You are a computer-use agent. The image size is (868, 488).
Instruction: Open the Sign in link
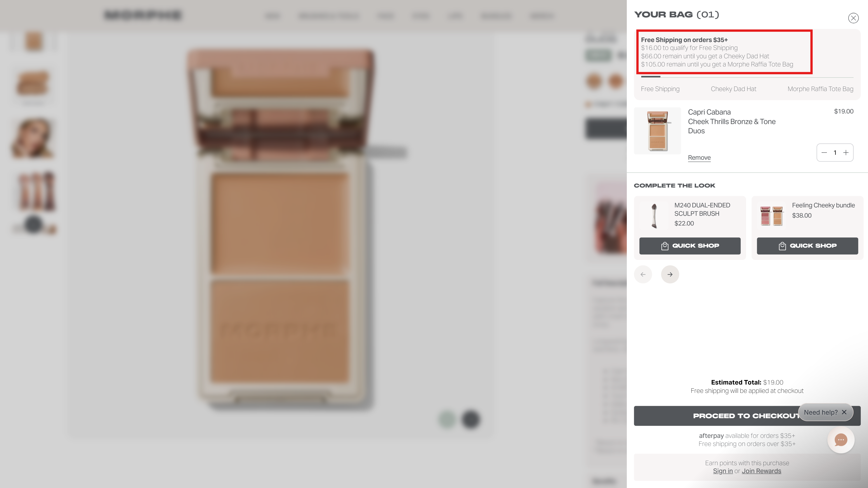pyautogui.click(x=722, y=470)
